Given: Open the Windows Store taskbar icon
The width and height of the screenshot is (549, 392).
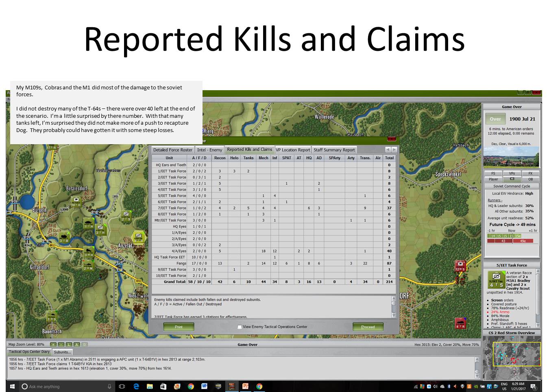Looking at the screenshot, I should pyautogui.click(x=163, y=386).
